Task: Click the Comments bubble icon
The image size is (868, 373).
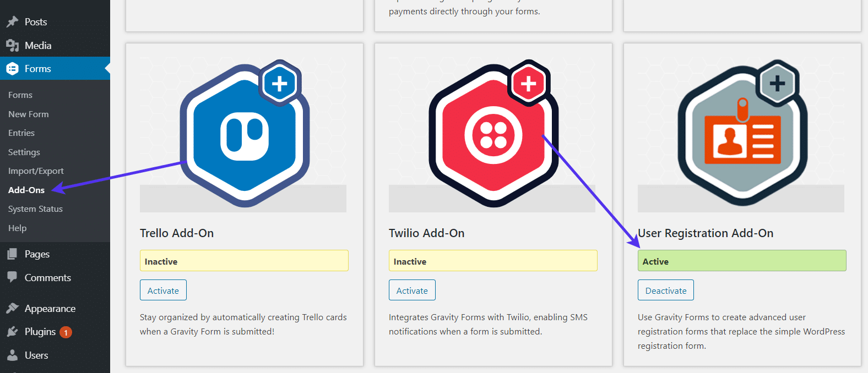Action: [x=12, y=277]
